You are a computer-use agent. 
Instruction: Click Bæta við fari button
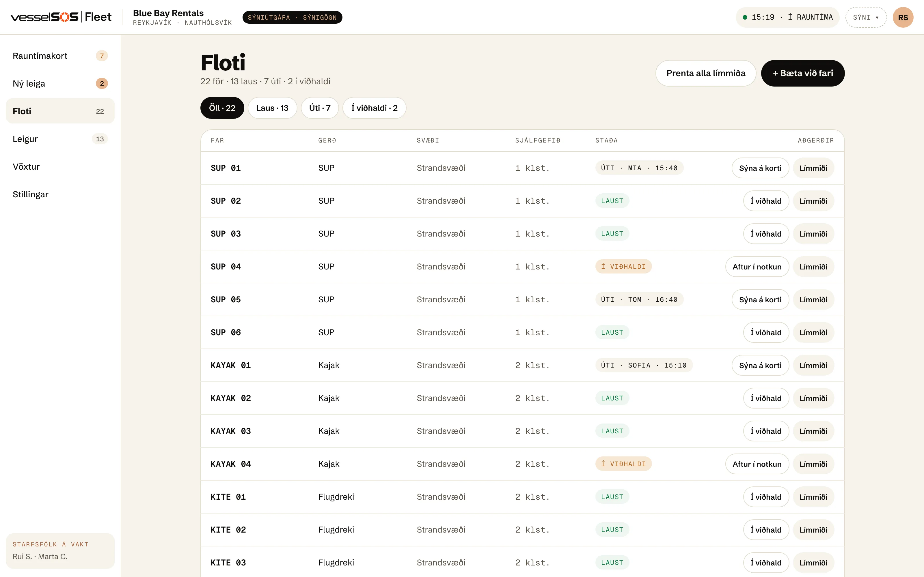803,73
